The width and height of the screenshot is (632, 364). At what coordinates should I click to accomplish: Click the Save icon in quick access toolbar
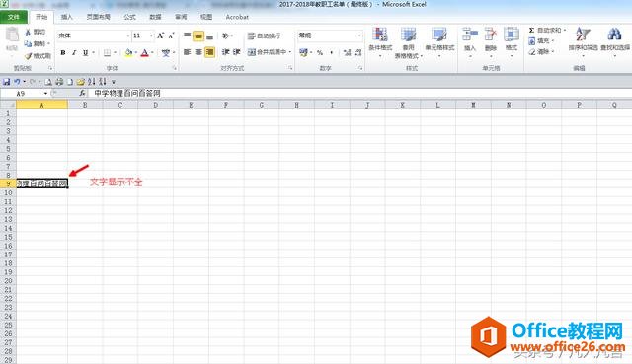point(7,82)
